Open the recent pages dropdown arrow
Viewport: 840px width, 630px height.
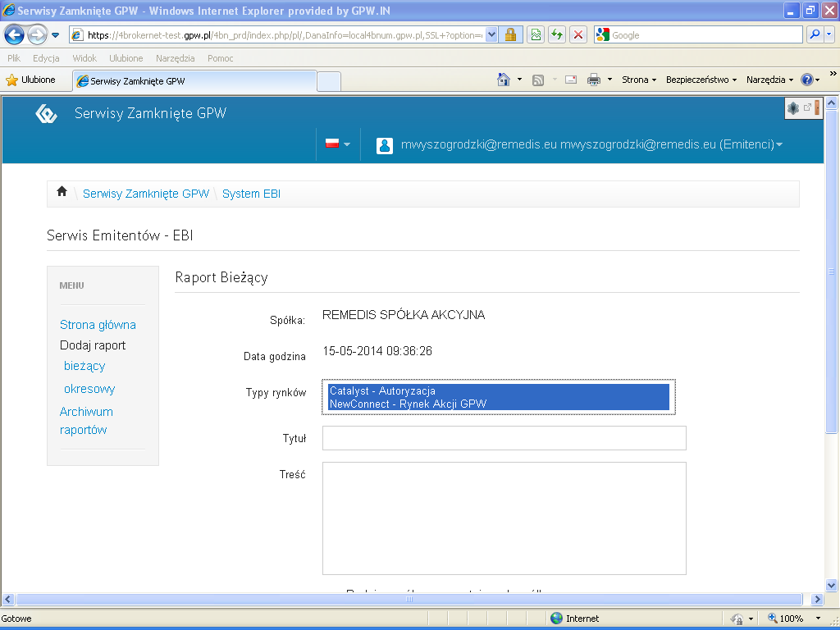click(55, 36)
